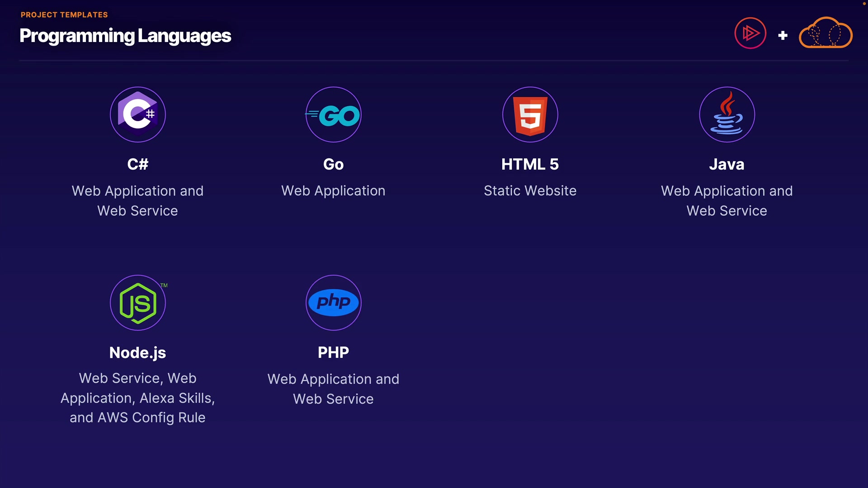Click the Programming Languages heading

point(125,36)
